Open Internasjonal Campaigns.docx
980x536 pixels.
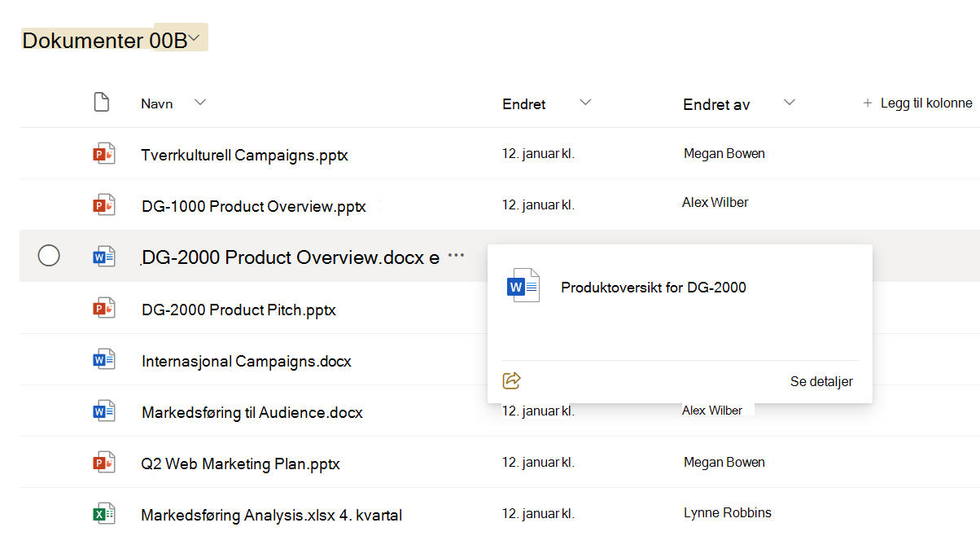point(247,361)
